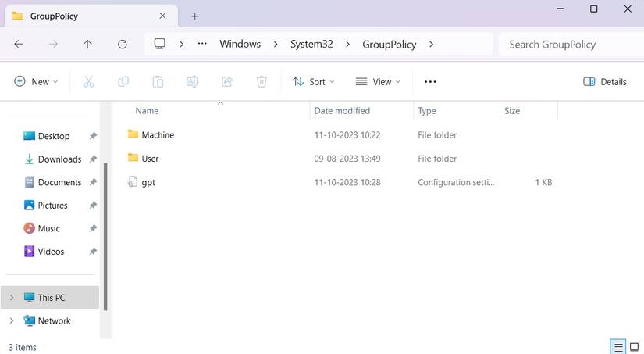Click the Cut scissors icon
Screen dimensions: 644x354
88,81
